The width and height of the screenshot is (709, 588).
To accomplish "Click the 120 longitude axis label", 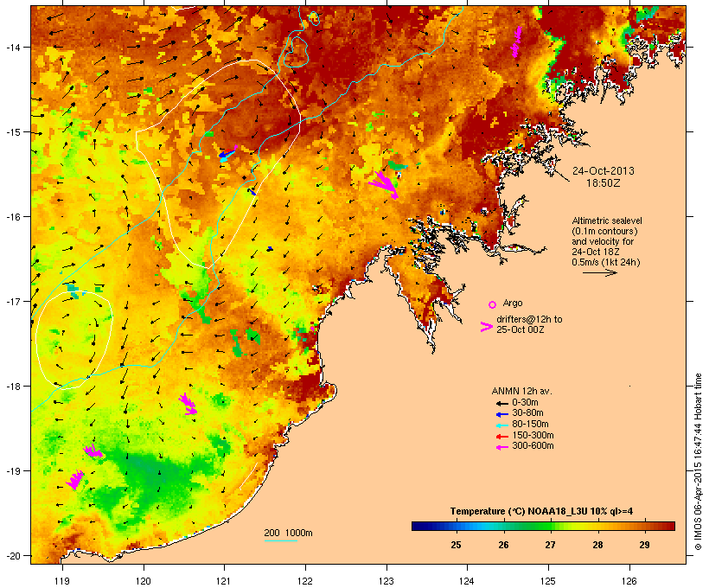I will (x=144, y=581).
